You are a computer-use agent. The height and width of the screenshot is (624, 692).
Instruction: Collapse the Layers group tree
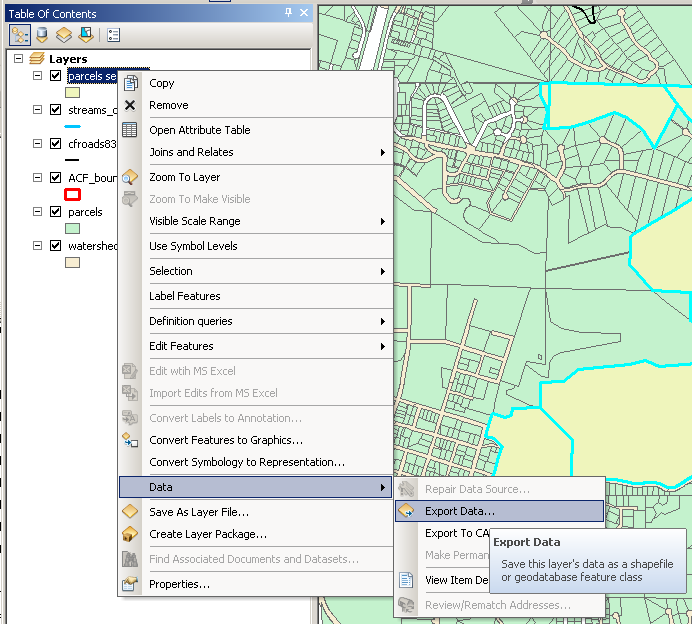[20, 60]
